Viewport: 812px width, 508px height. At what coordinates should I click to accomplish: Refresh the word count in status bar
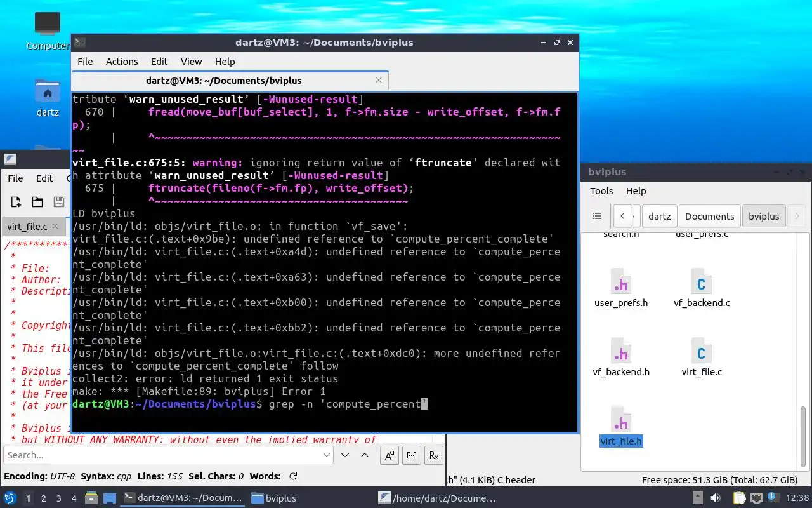point(293,476)
